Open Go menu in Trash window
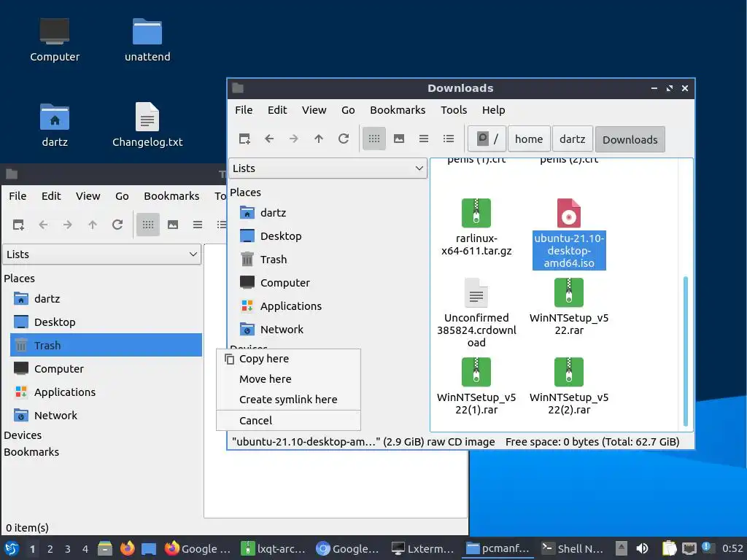The width and height of the screenshot is (747, 560). 122,196
